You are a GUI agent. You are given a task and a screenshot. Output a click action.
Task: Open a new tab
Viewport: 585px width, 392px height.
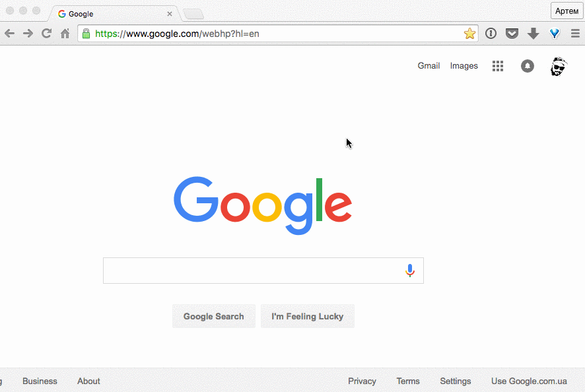click(x=193, y=14)
